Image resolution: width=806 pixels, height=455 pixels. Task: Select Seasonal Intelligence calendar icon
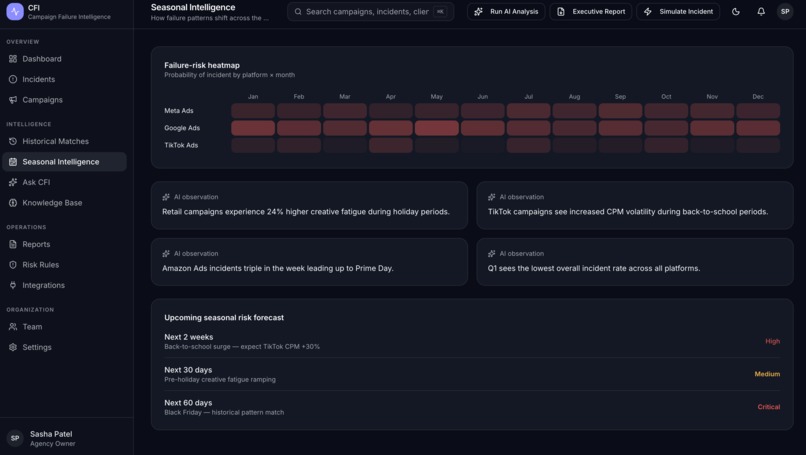tap(13, 162)
